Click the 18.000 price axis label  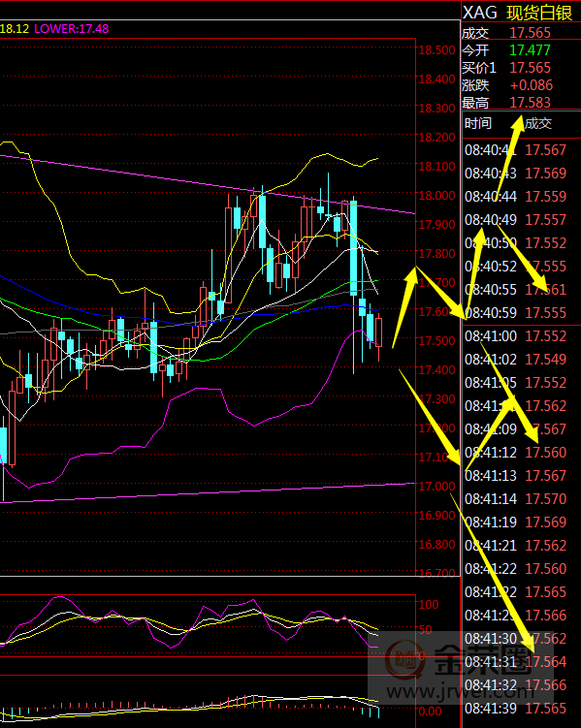point(436,196)
